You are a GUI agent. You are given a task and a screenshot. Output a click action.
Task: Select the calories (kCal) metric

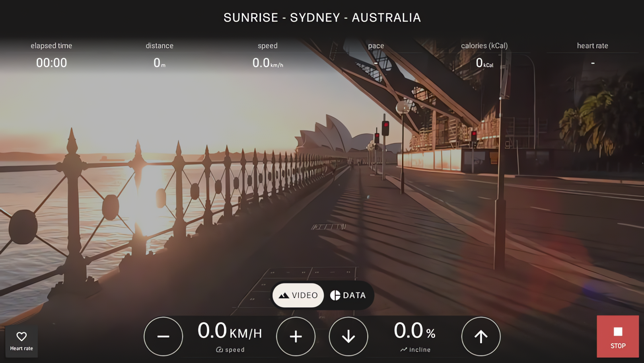coord(484,62)
